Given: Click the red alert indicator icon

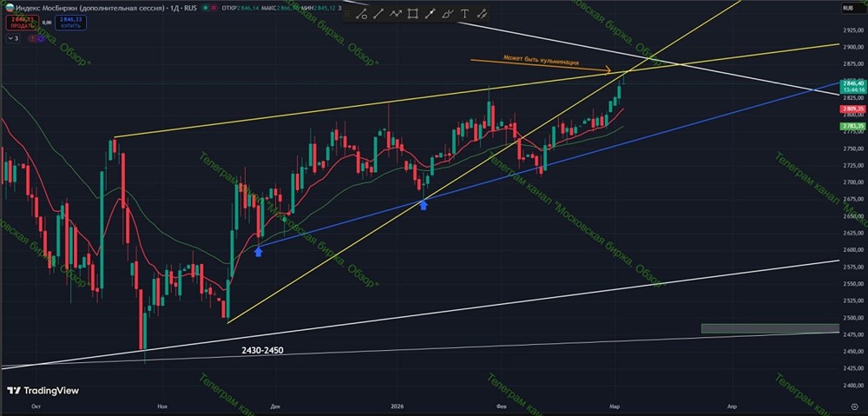Looking at the screenshot, I should coord(32,38).
